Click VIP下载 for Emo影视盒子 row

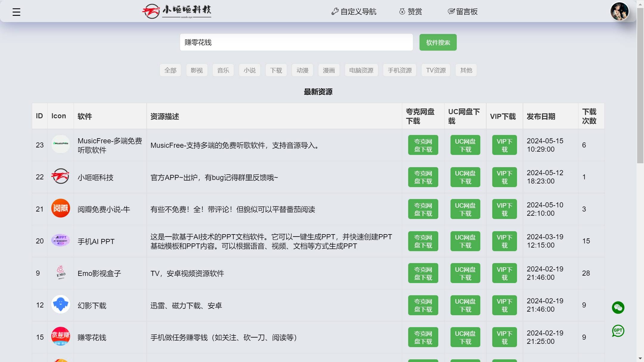tap(504, 273)
